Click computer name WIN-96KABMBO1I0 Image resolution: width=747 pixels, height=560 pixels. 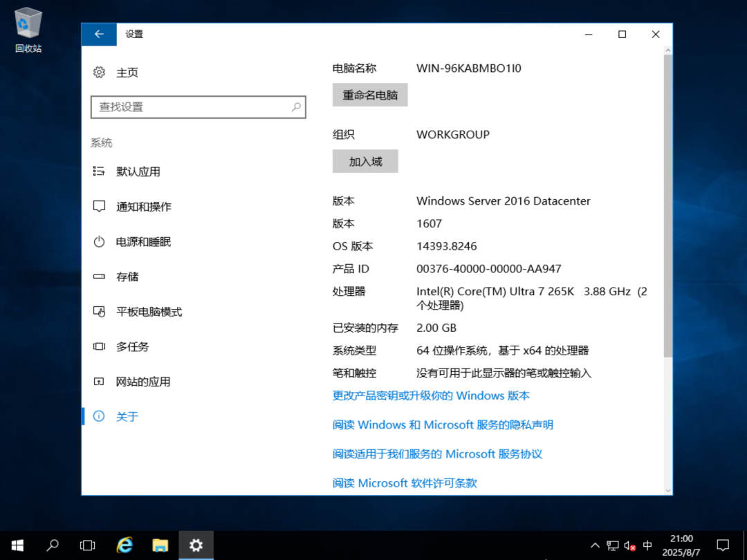tap(469, 68)
